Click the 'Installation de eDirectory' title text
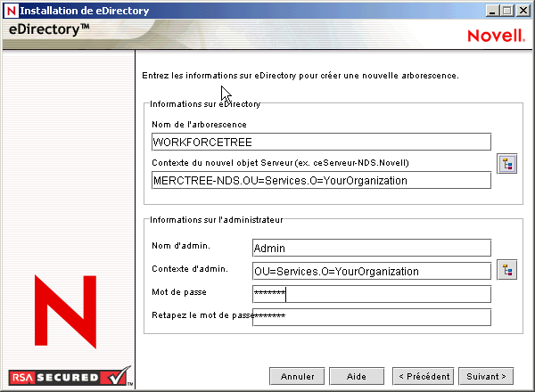This screenshot has height=392, width=535. tap(85, 11)
